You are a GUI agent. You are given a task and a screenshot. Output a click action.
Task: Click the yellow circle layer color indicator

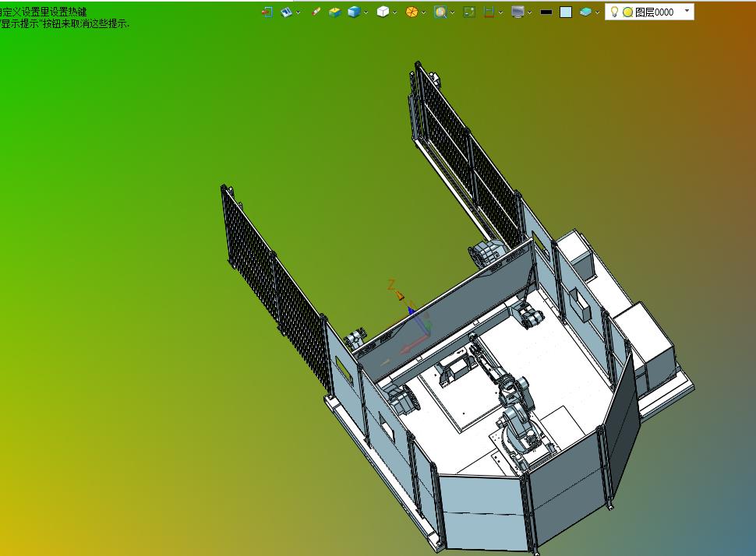pyautogui.click(x=627, y=12)
